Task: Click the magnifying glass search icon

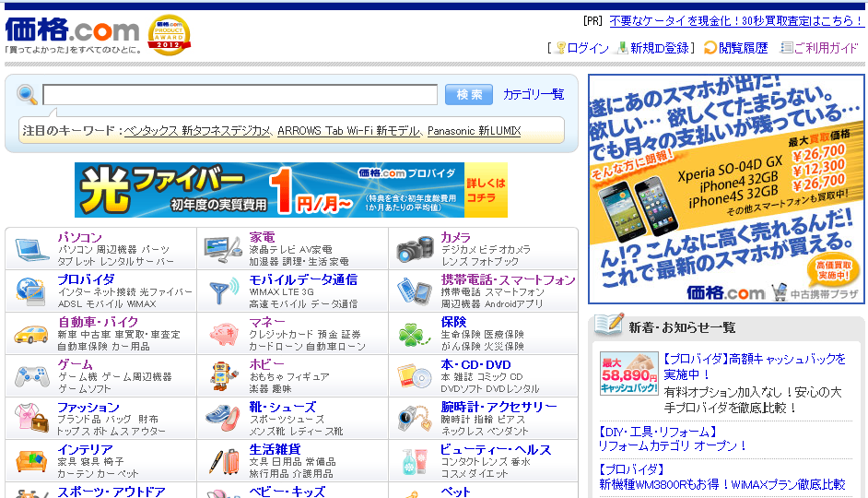Action: (x=27, y=95)
